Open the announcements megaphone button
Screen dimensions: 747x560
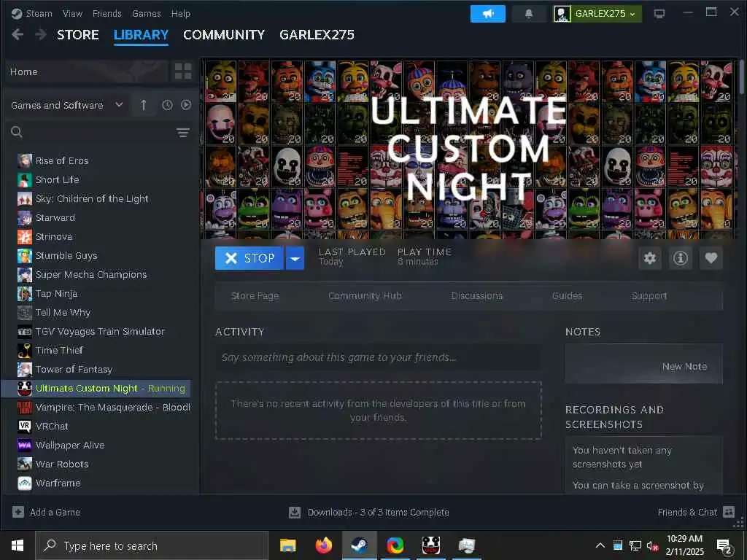coord(488,14)
